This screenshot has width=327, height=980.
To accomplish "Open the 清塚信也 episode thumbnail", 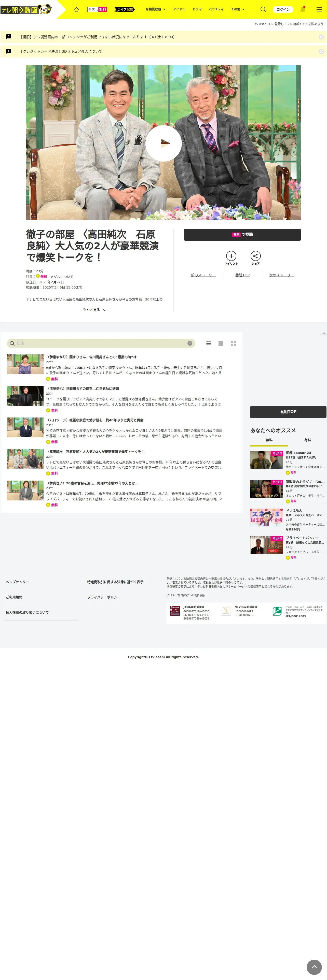I will [x=25, y=396].
